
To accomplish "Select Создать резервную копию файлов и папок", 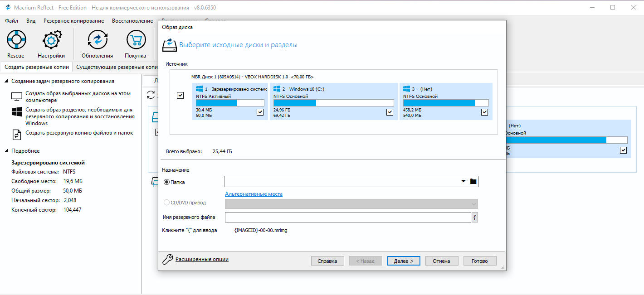I will 79,133.
